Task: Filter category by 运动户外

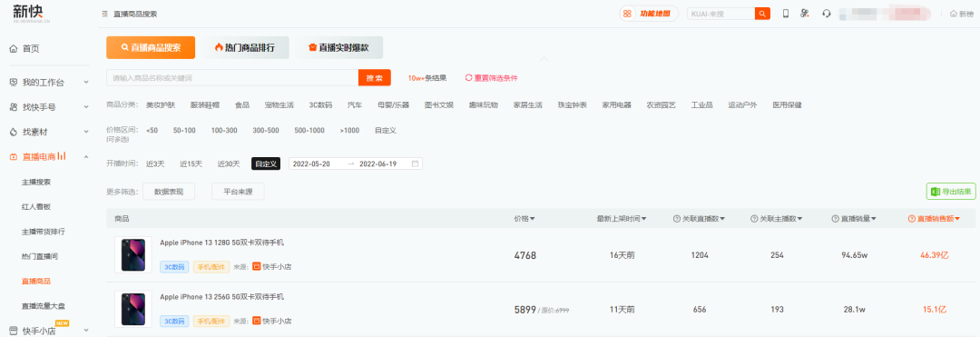Action: [x=742, y=105]
